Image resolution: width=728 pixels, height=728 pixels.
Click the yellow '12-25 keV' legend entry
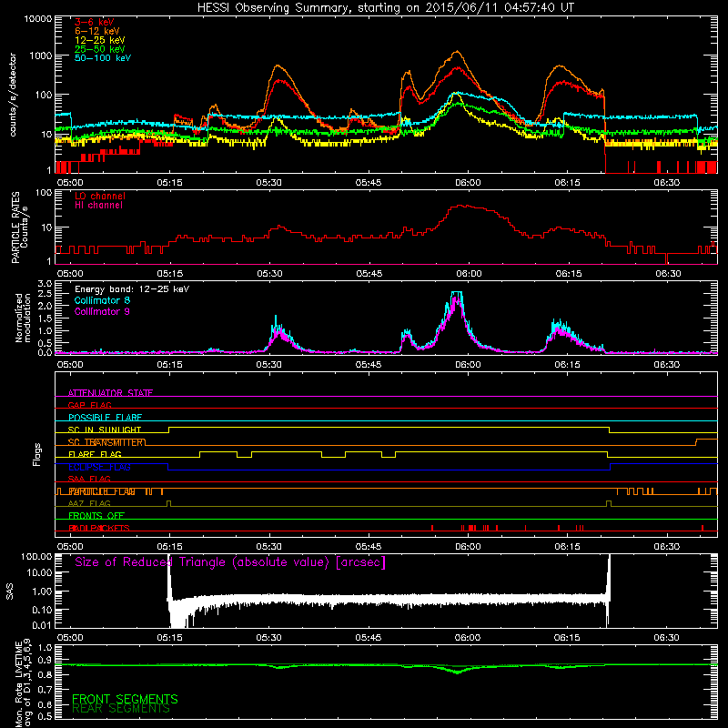pos(100,40)
